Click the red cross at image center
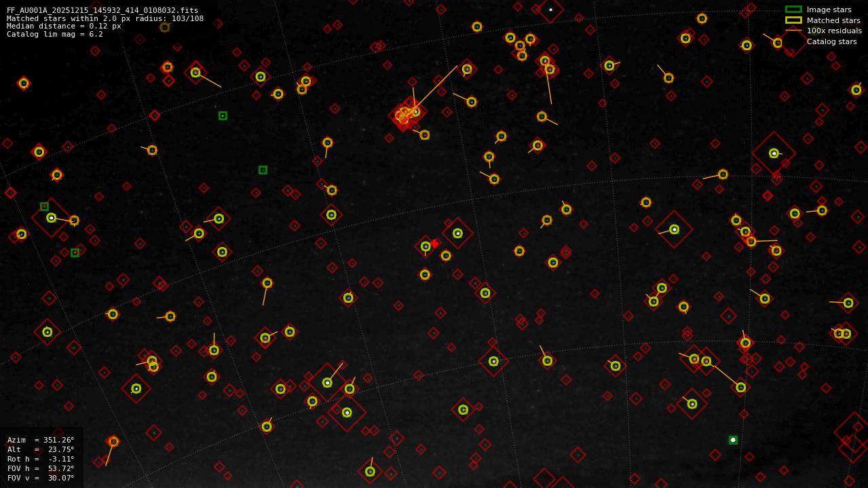This screenshot has width=868, height=488. click(x=434, y=244)
